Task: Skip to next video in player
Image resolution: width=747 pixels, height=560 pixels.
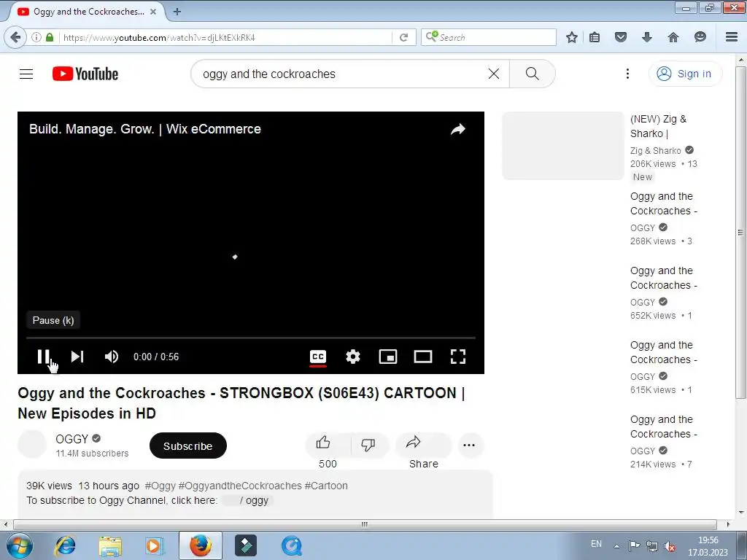Action: coord(77,356)
